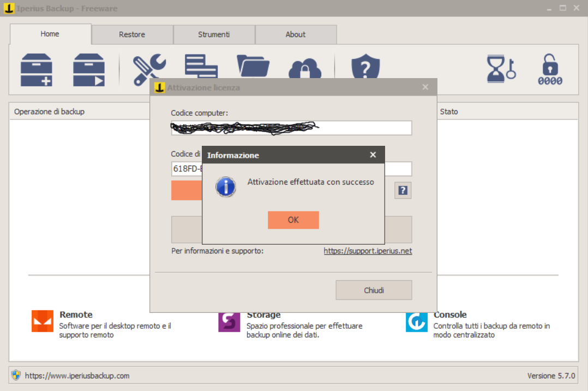Click the cloud lock icon
Image resolution: width=588 pixels, height=391 pixels.
pyautogui.click(x=305, y=68)
